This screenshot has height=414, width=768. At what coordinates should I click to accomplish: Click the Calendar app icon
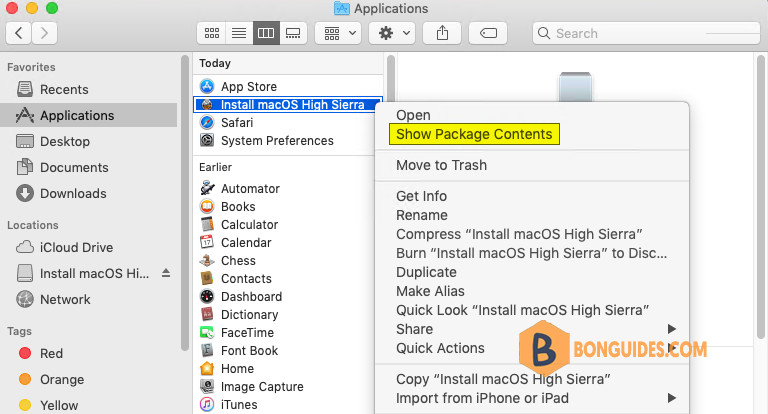tap(207, 242)
